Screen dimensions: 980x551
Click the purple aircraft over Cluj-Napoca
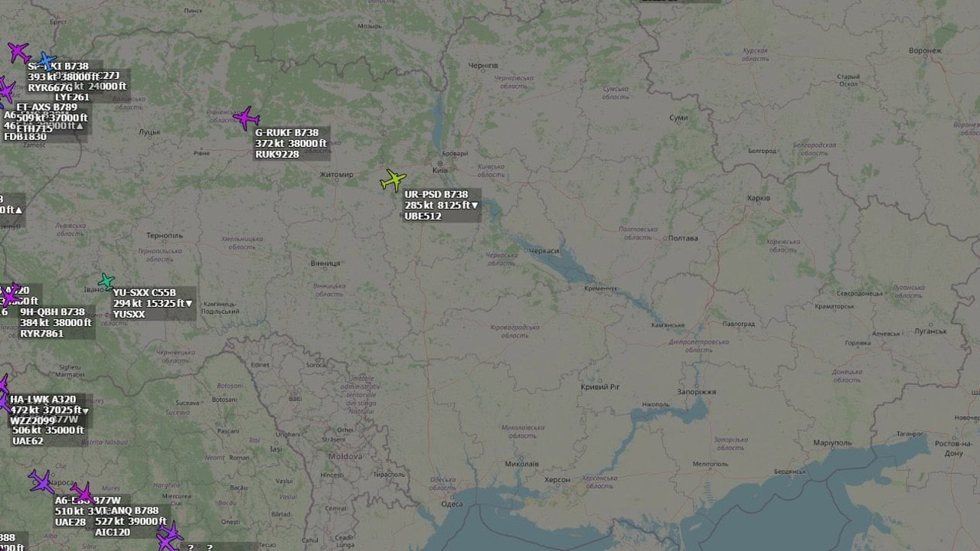click(41, 482)
